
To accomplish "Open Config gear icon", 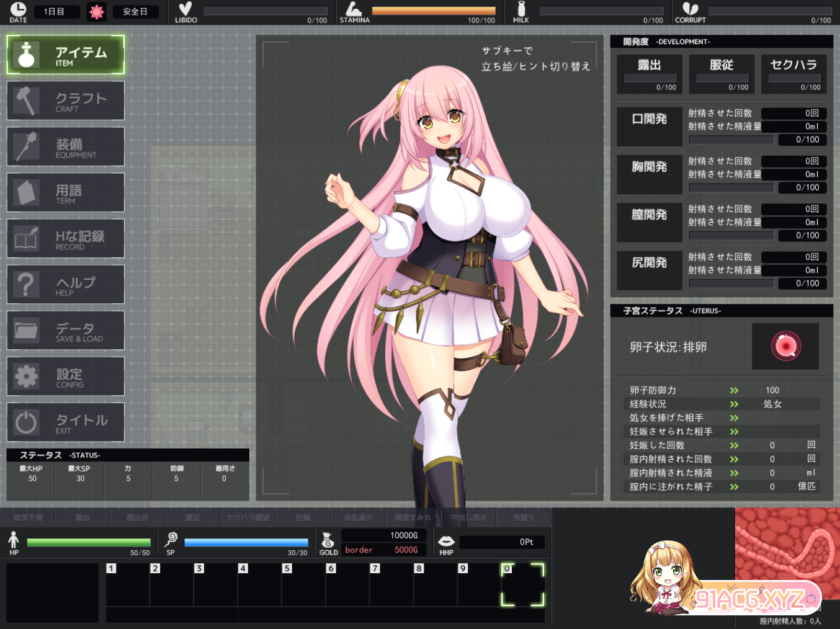I will point(26,376).
